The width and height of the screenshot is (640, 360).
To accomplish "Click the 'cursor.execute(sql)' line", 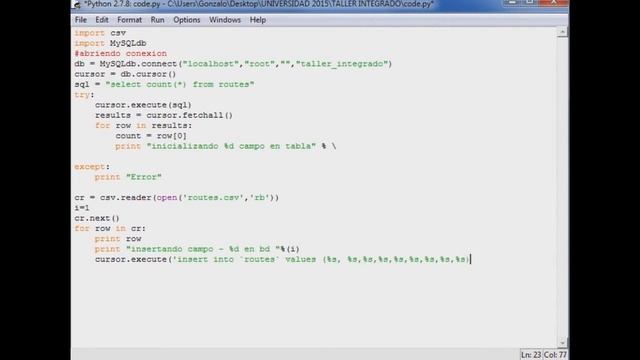I will coord(143,105).
